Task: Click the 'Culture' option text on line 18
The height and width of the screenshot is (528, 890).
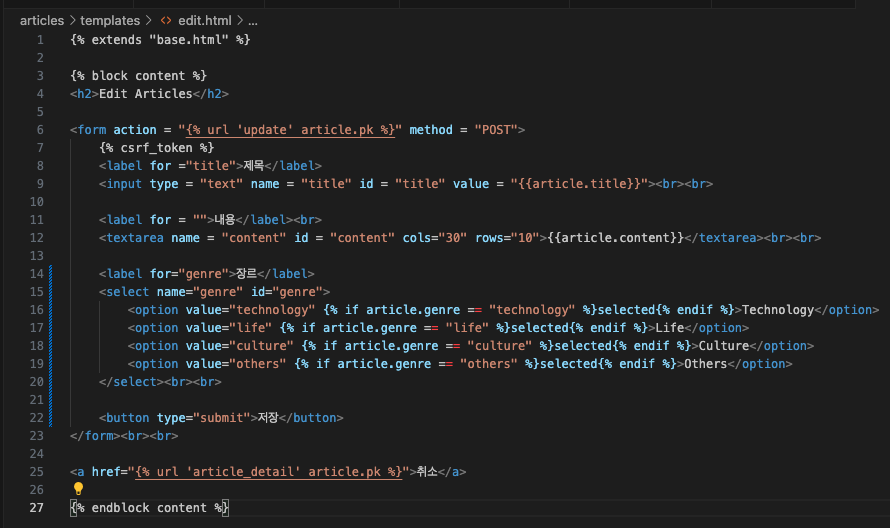Action: 724,346
